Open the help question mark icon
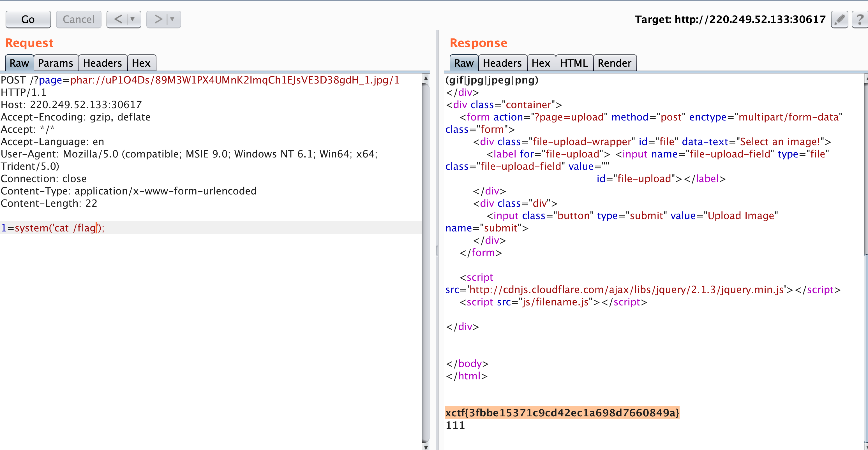This screenshot has width=868, height=450. pos(860,19)
